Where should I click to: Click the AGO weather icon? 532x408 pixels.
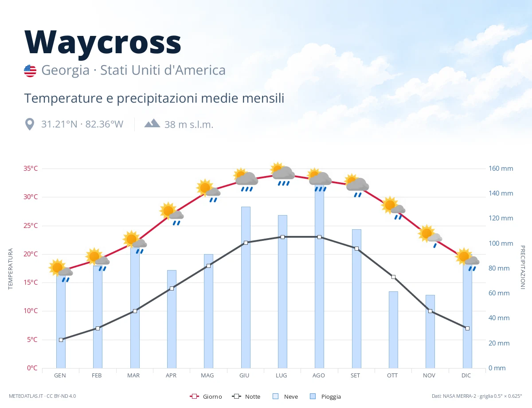(319, 180)
